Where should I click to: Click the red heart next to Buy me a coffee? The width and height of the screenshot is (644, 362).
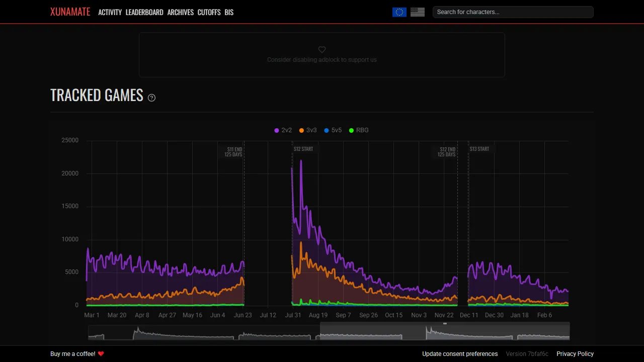tap(101, 353)
